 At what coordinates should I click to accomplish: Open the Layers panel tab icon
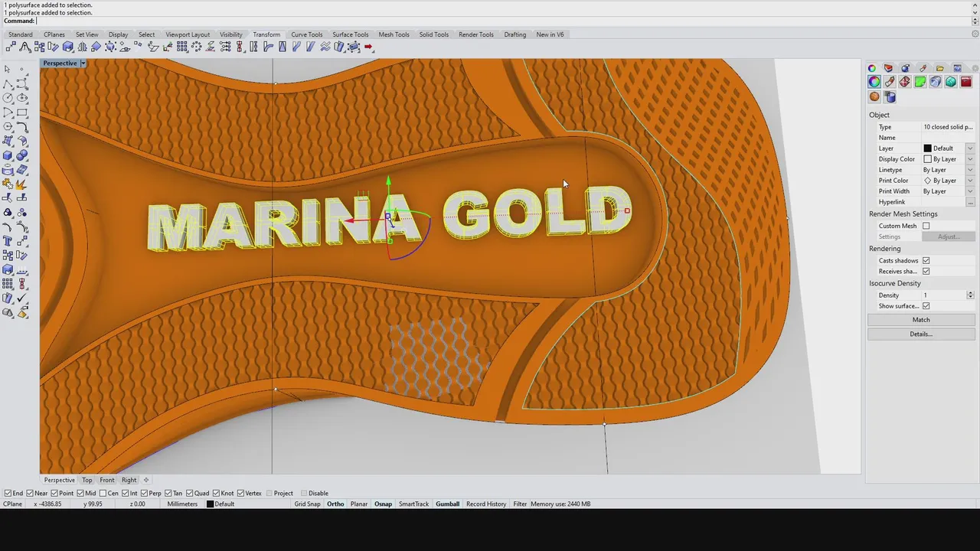[x=888, y=68]
